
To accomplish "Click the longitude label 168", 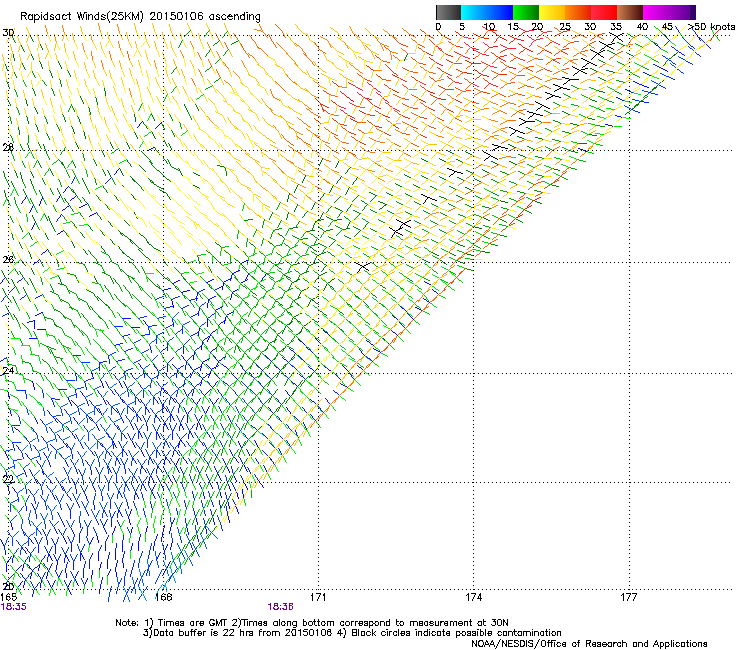I will pyautogui.click(x=163, y=597).
